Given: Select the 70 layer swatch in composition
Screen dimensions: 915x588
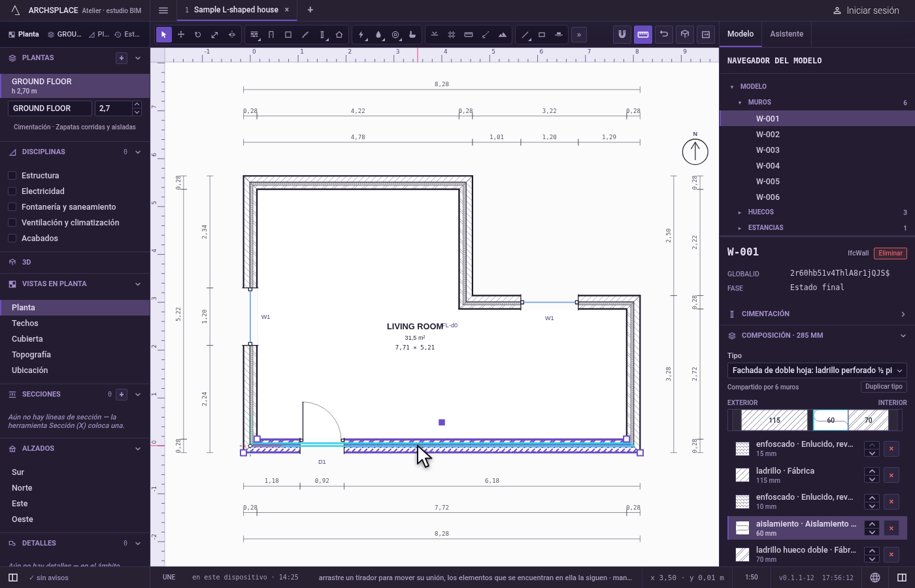Looking at the screenshot, I should pyautogui.click(x=869, y=420).
